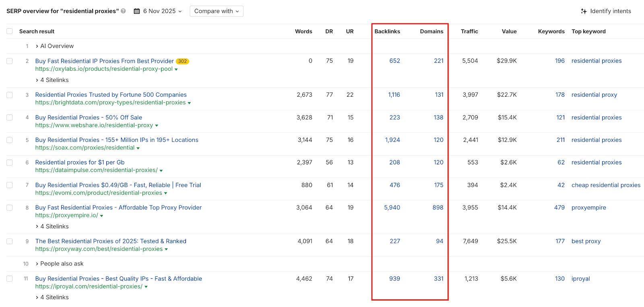Open Buy Fast Residential IP Proxies From Best Provider
This screenshot has height=307, width=644.
(105, 61)
